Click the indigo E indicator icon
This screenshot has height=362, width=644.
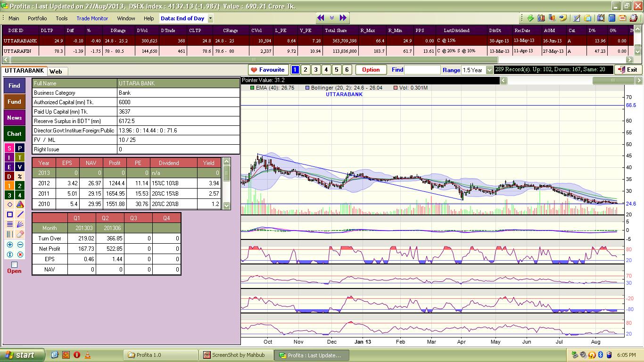(9, 167)
